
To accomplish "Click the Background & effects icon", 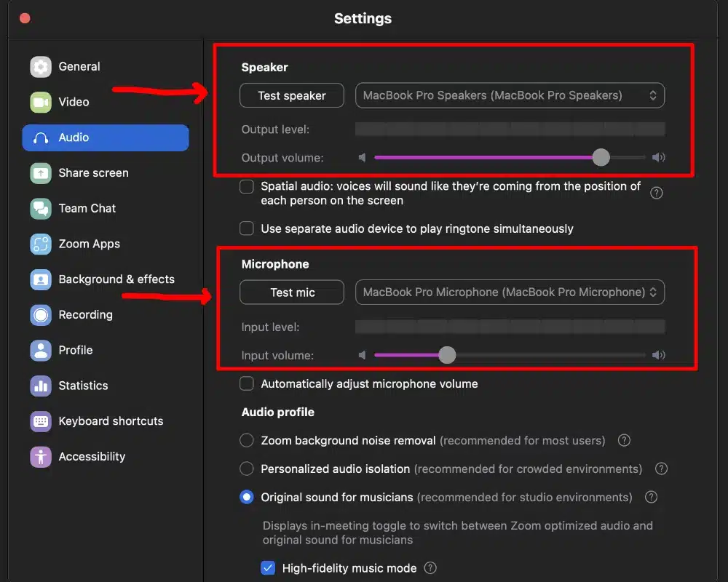I will click(41, 279).
